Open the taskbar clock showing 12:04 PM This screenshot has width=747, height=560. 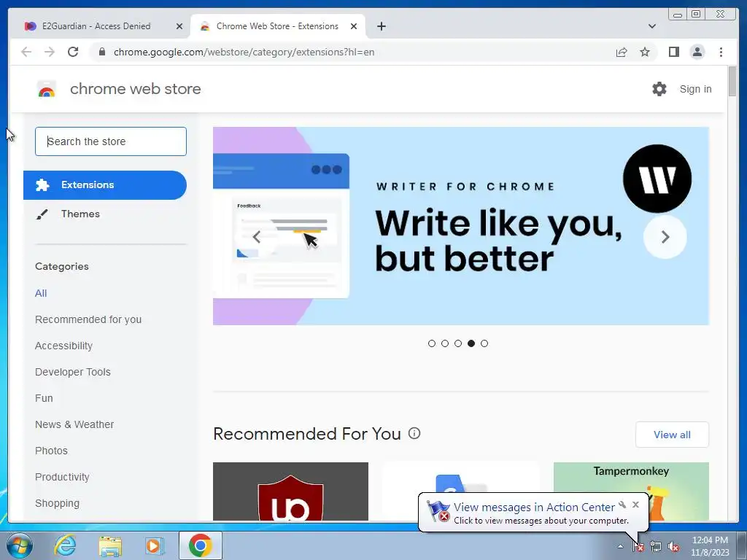[710, 546]
